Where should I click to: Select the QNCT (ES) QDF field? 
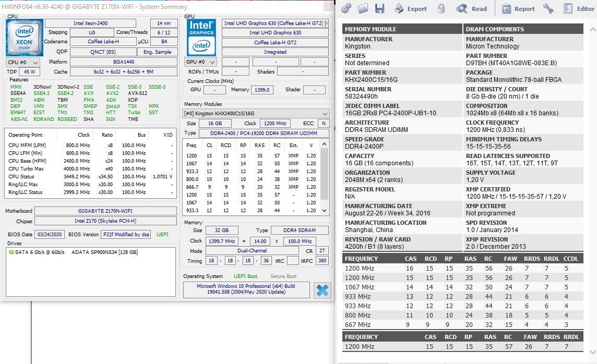[x=103, y=52]
